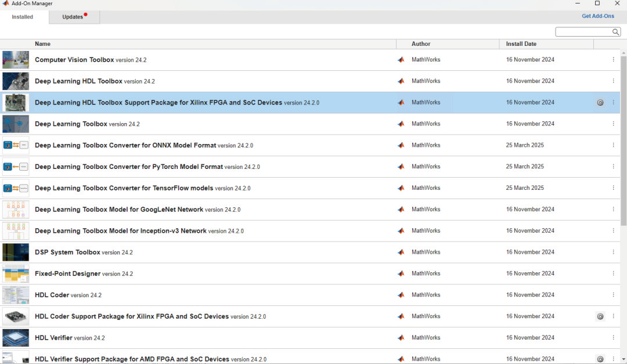The image size is (627, 364).
Task: Click ONNX converter thumbnail icon
Action: [16, 145]
